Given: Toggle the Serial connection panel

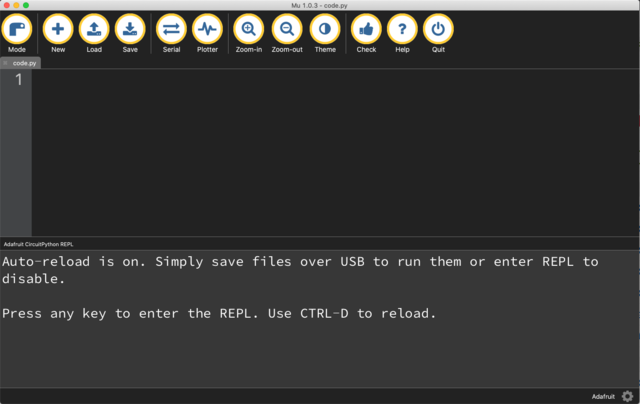Looking at the screenshot, I should point(171,33).
